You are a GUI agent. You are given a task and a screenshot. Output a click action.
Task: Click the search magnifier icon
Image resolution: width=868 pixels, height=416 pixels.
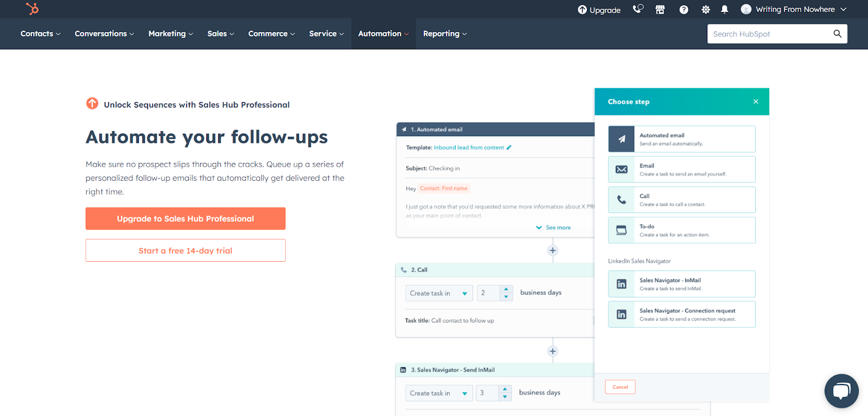pyautogui.click(x=837, y=34)
